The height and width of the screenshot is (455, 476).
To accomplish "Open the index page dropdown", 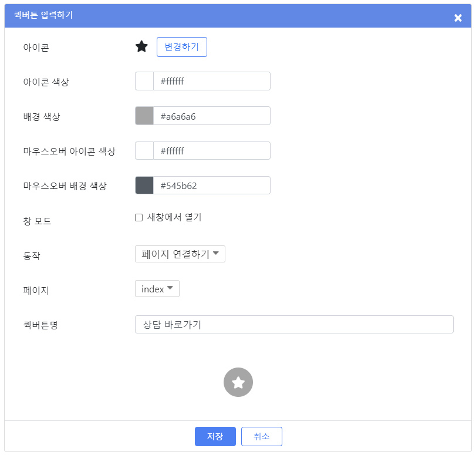I will click(x=157, y=288).
